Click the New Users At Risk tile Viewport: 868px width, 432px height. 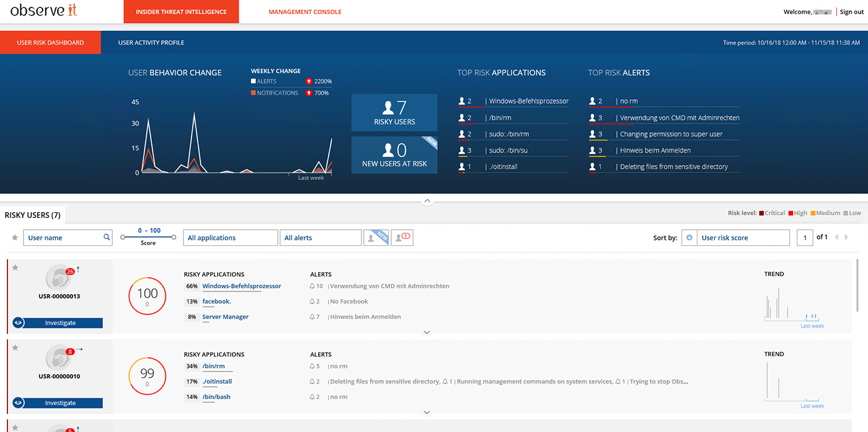(x=394, y=155)
